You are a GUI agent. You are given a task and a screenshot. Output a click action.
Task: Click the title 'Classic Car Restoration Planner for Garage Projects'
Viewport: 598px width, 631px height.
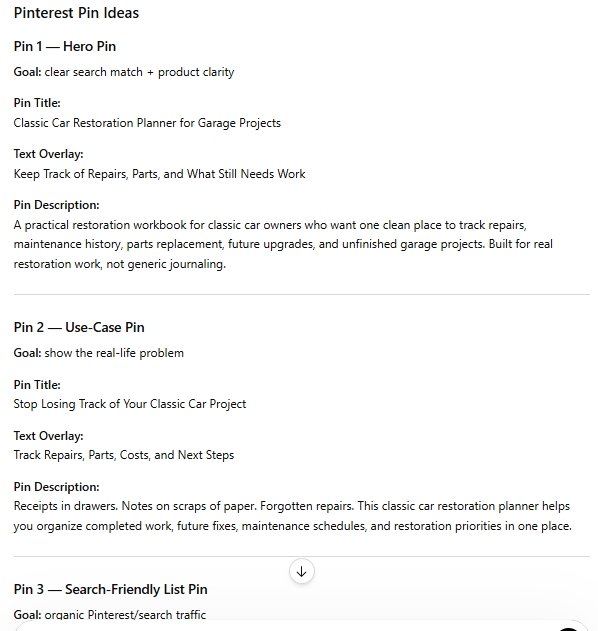pyautogui.click(x=147, y=123)
